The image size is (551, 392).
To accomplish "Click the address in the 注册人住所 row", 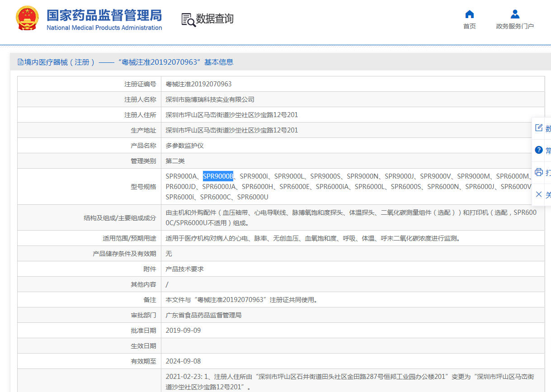I will click(232, 115).
